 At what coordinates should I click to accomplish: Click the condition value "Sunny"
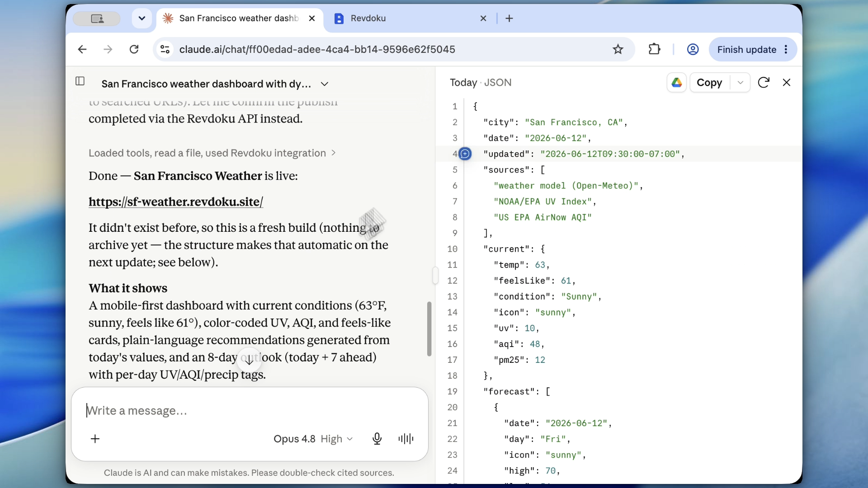pos(579,296)
